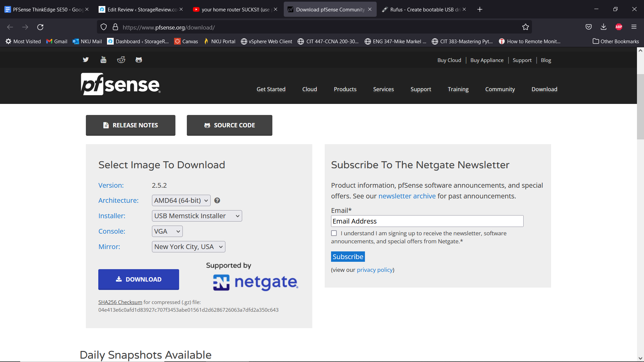Open the pfSense Reddit icon link
This screenshot has height=362, width=644.
(x=121, y=60)
